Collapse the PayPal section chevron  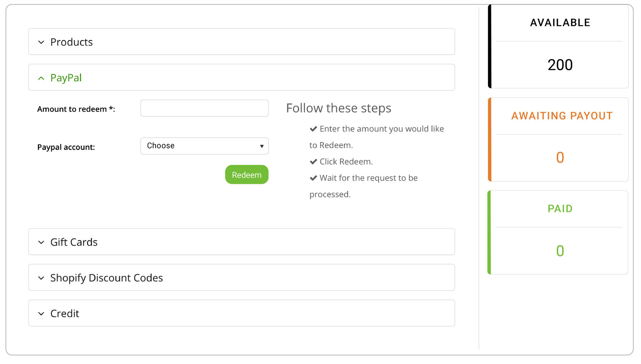pyautogui.click(x=41, y=78)
